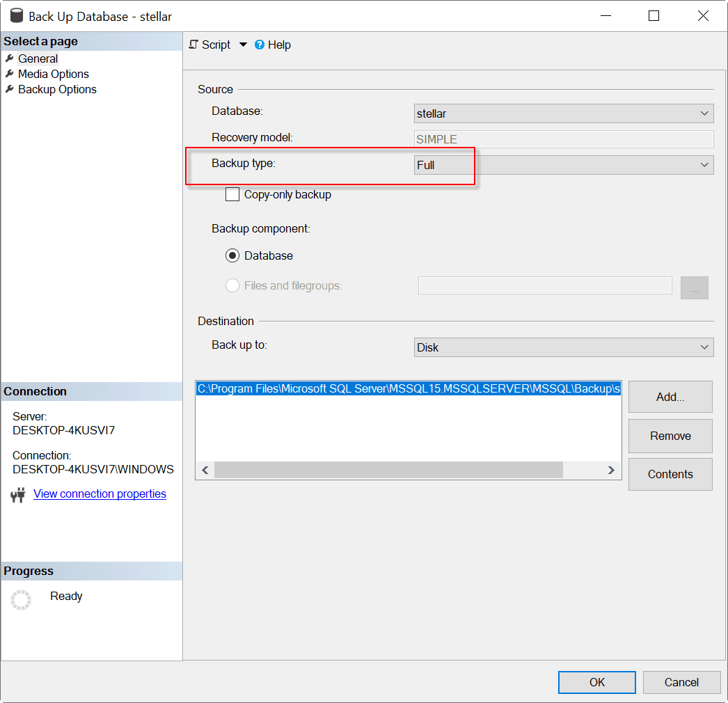Viewport: 728px width, 703px height.
Task: Expand the Script dropdown arrow
Action: point(243,45)
